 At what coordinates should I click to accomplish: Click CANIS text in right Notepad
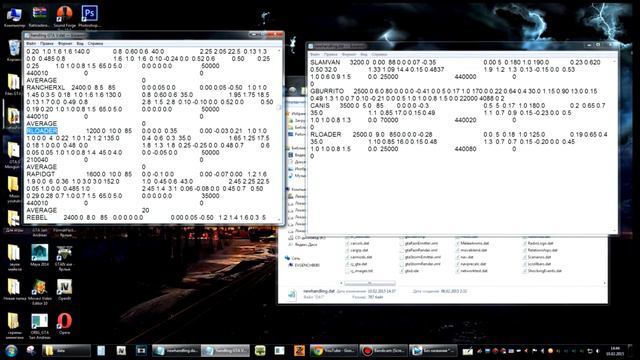coord(320,106)
